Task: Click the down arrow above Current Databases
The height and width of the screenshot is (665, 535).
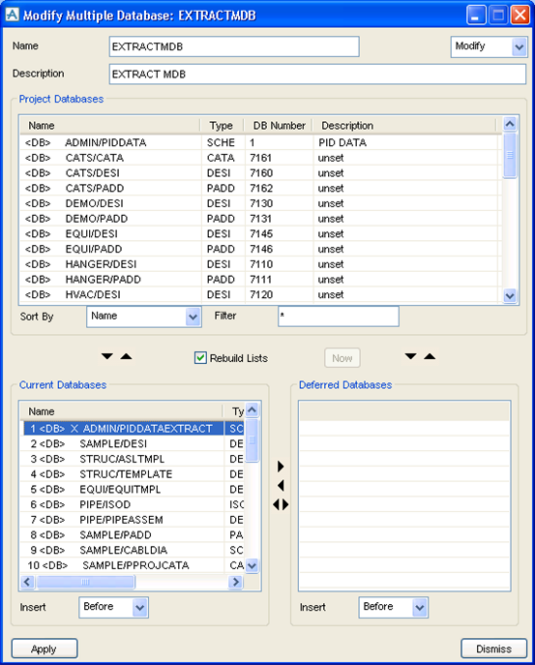Action: coord(107,356)
